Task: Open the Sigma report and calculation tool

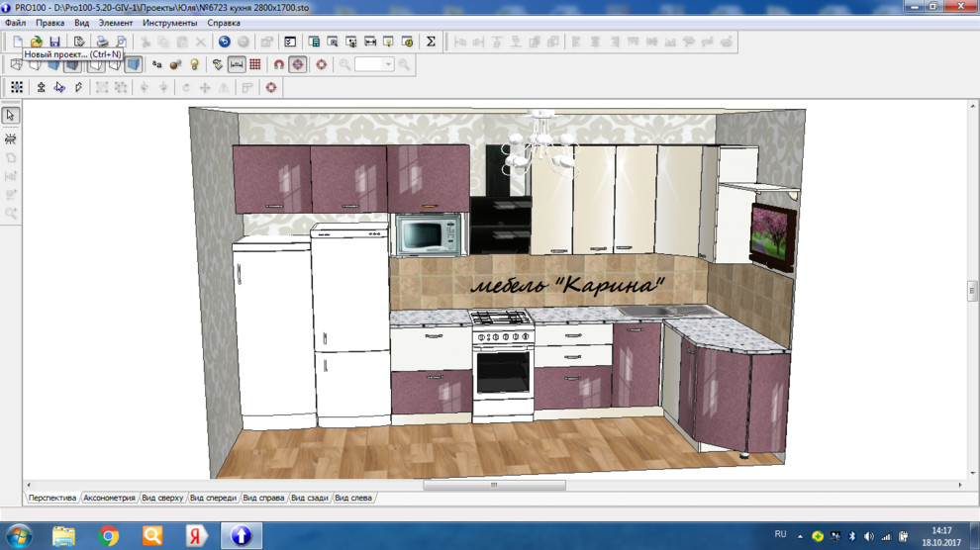Action: (x=431, y=42)
